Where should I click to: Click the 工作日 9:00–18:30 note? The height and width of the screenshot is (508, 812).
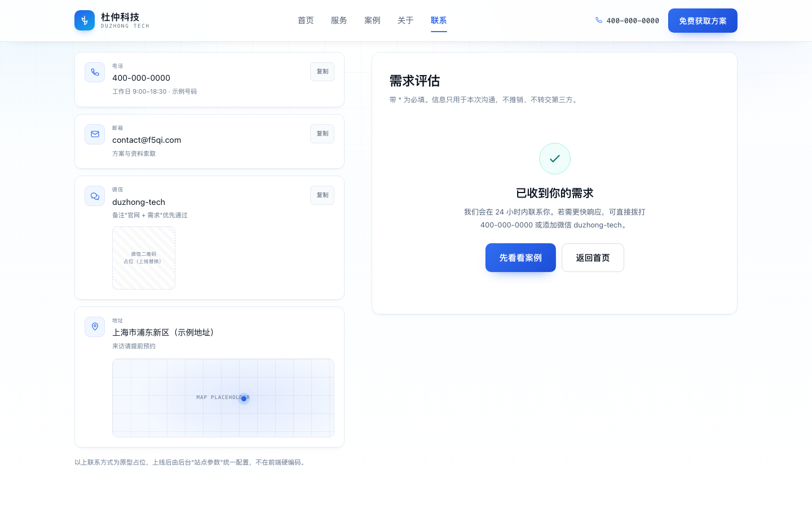point(155,91)
